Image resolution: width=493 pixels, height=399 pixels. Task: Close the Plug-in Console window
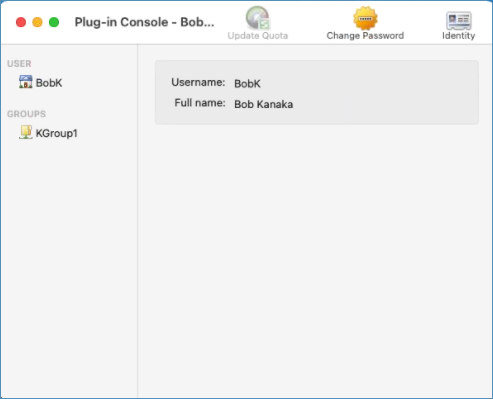point(21,22)
